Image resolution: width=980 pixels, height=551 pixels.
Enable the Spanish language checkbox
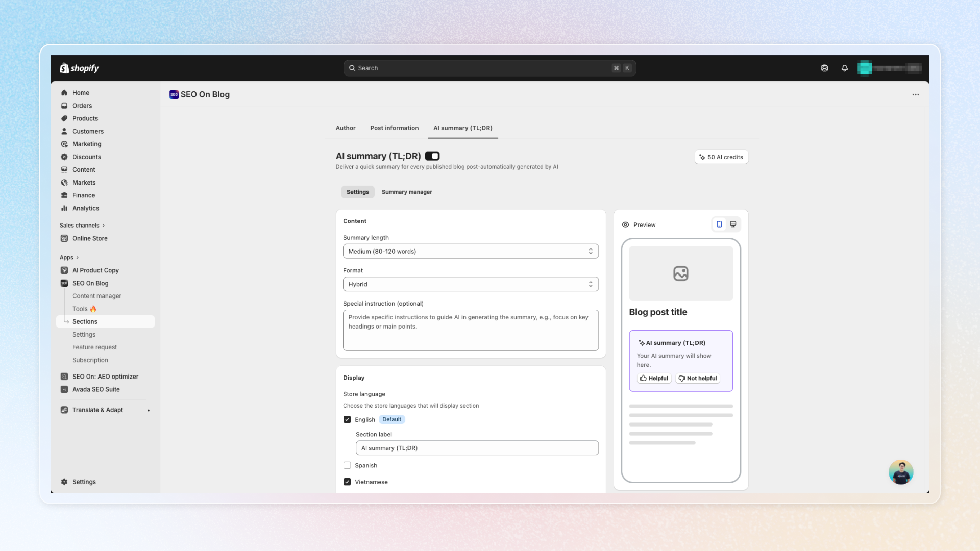347,465
